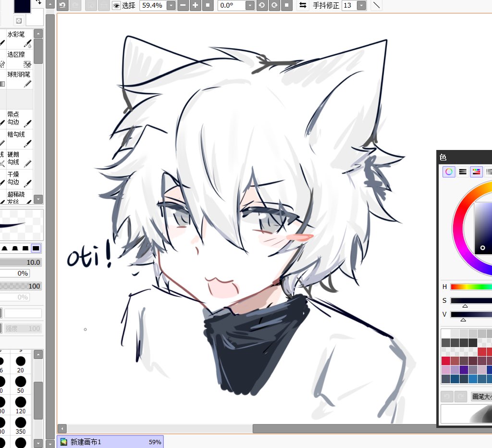Click brush list scroll down arrow

point(38,199)
